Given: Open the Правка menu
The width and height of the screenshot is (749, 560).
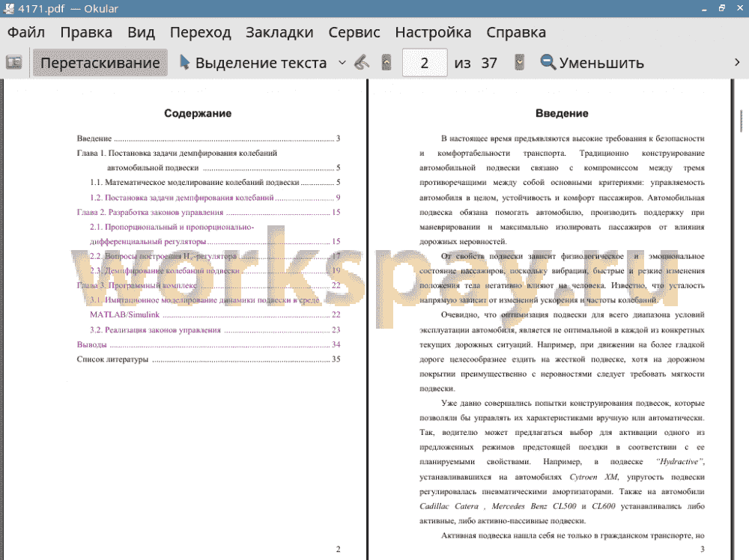Looking at the screenshot, I should point(86,32).
